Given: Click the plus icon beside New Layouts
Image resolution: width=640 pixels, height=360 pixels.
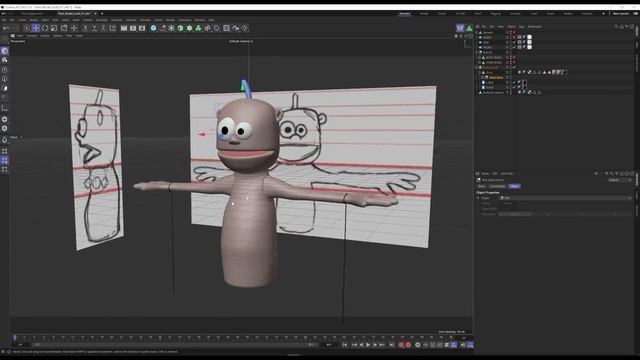Looking at the screenshot, I should (x=603, y=13).
